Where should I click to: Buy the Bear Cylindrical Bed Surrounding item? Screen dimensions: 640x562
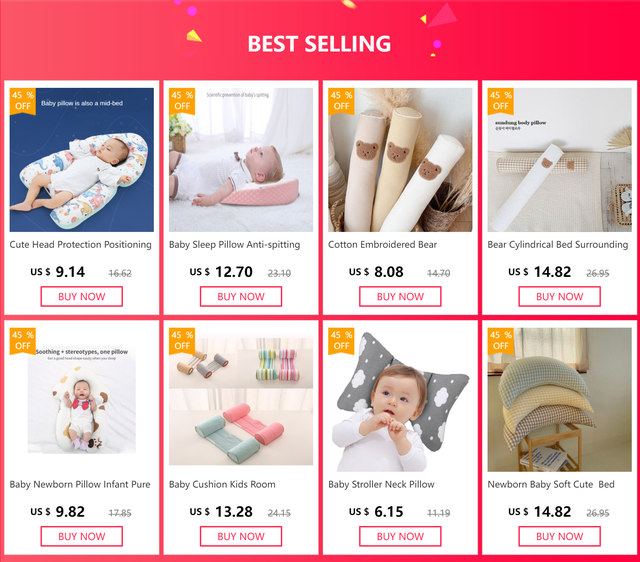(559, 297)
